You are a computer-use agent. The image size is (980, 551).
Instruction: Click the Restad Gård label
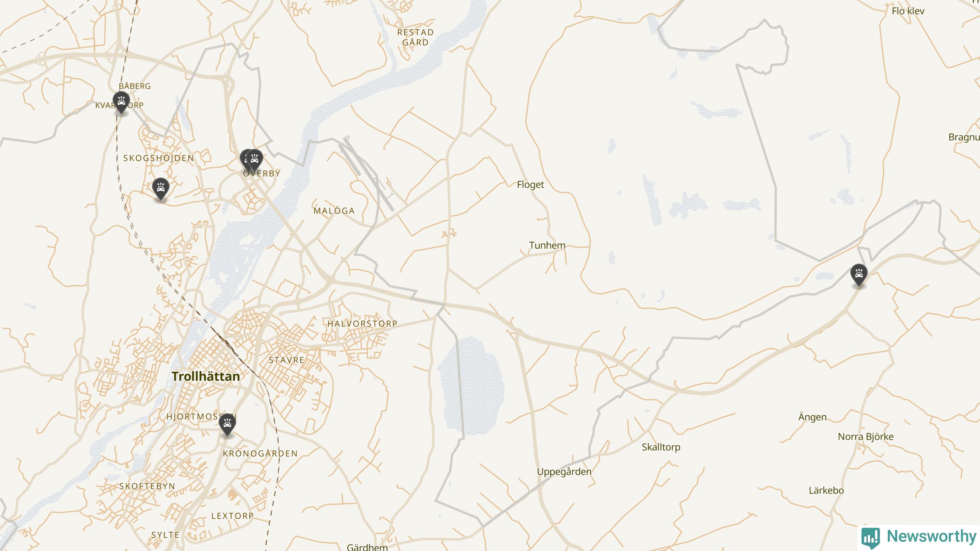click(415, 37)
